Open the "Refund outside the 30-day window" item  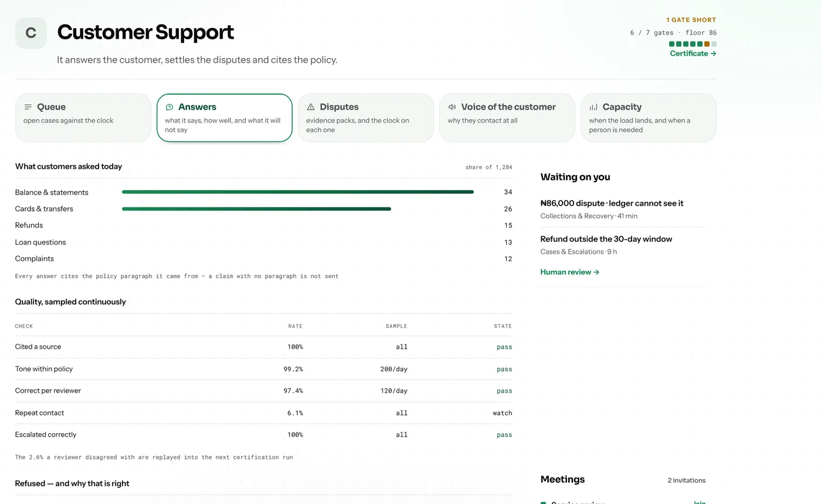(623, 245)
